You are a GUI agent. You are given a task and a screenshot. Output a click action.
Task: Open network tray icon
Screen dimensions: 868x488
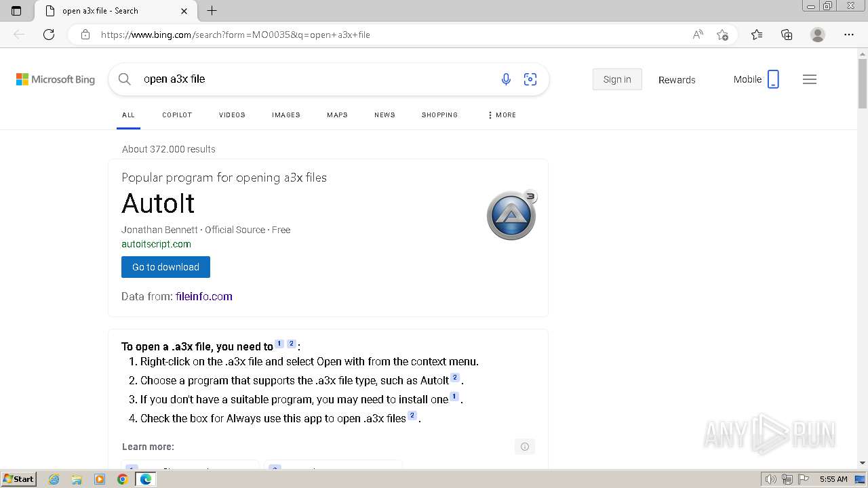(x=787, y=479)
